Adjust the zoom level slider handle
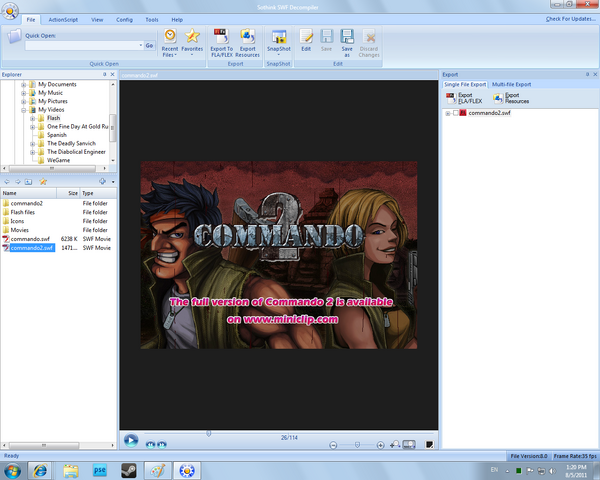 tap(357, 445)
